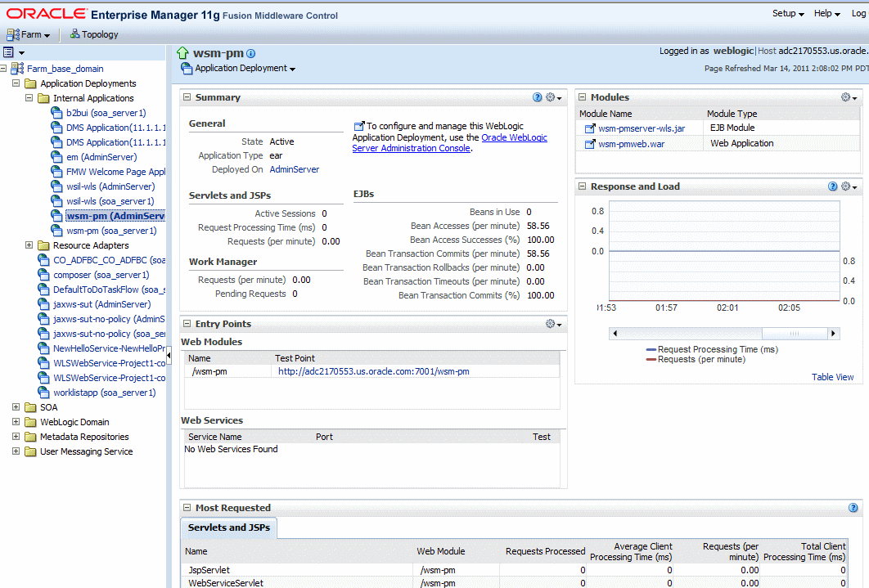
Task: Collapse the Summary panel section
Action: click(x=187, y=97)
